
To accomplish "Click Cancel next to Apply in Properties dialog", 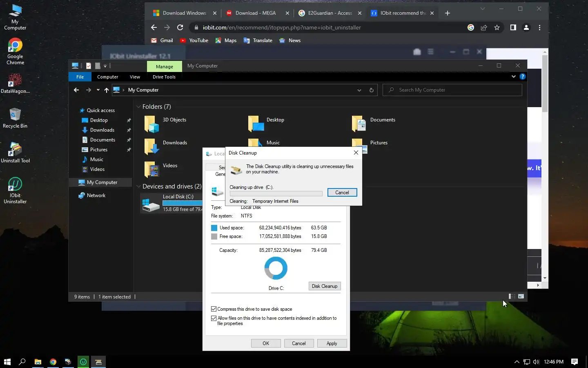I will (x=299, y=343).
